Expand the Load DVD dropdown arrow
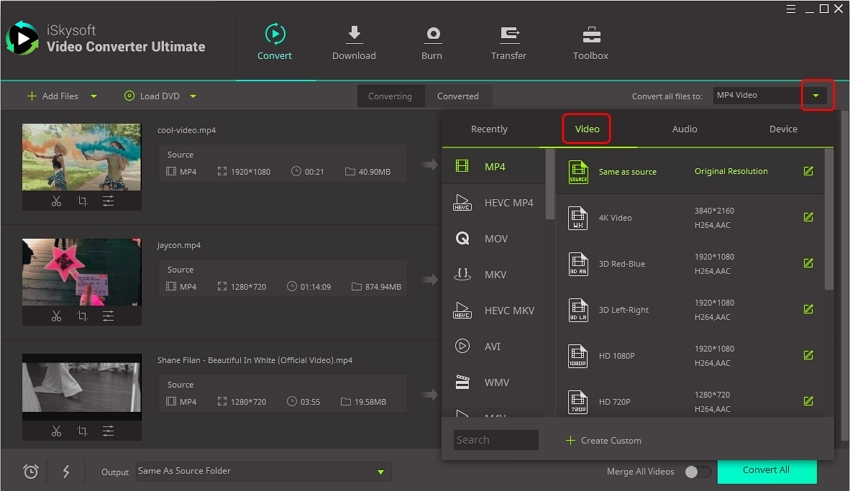 (193, 96)
